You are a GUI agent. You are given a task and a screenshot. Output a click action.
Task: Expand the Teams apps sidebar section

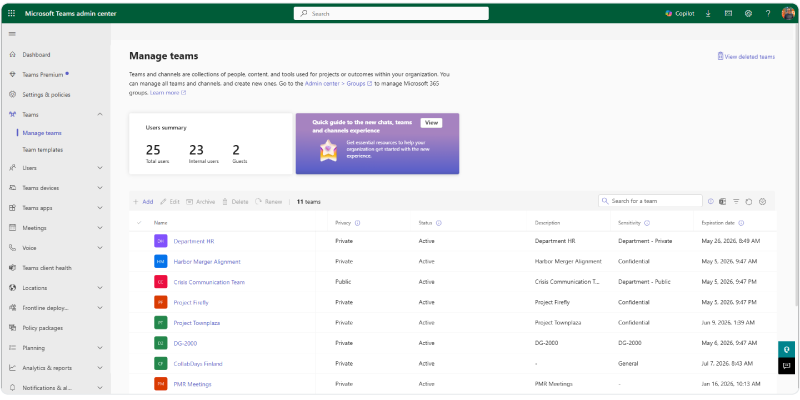click(100, 208)
